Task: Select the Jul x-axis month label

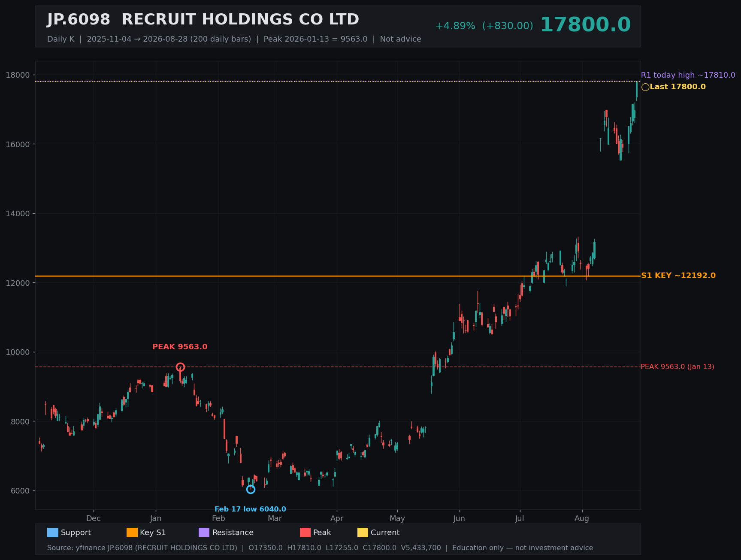Action: pyautogui.click(x=520, y=518)
